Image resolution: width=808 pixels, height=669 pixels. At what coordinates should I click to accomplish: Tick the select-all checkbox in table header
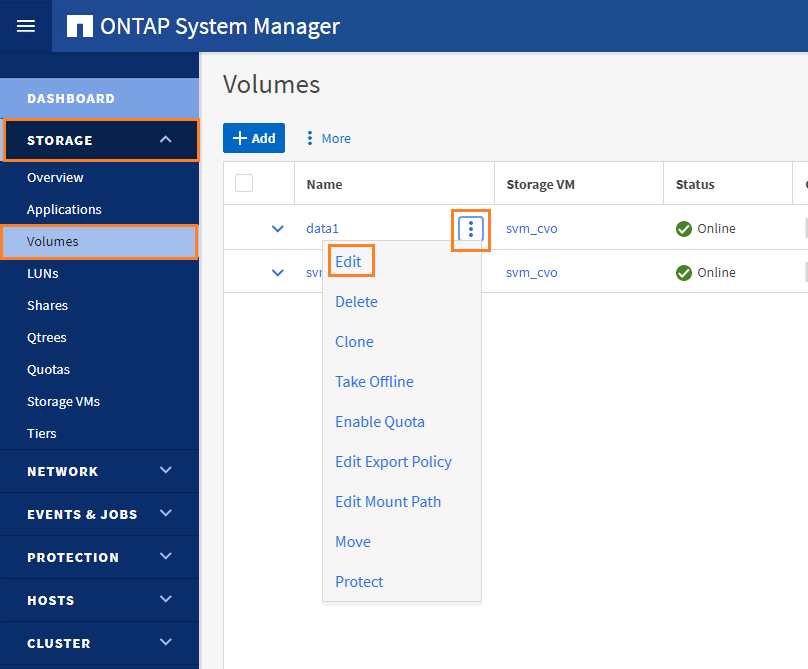point(244,183)
